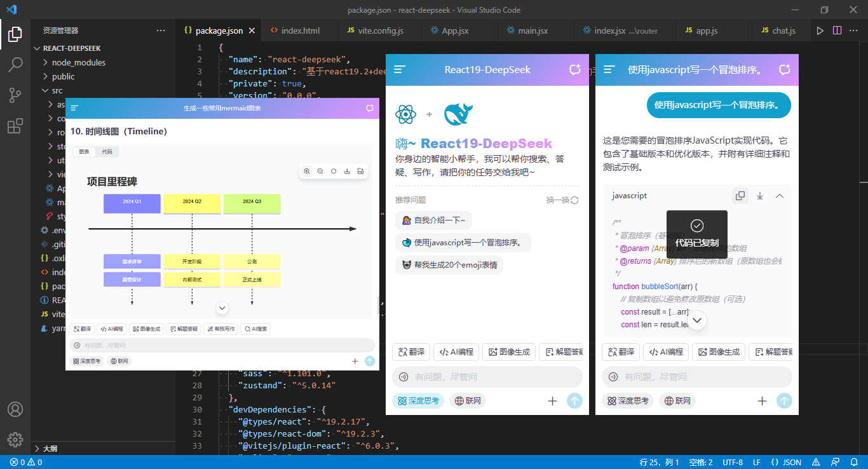Switch the mermaid block to 图表 view
Image resolution: width=868 pixels, height=469 pixels.
click(84, 152)
